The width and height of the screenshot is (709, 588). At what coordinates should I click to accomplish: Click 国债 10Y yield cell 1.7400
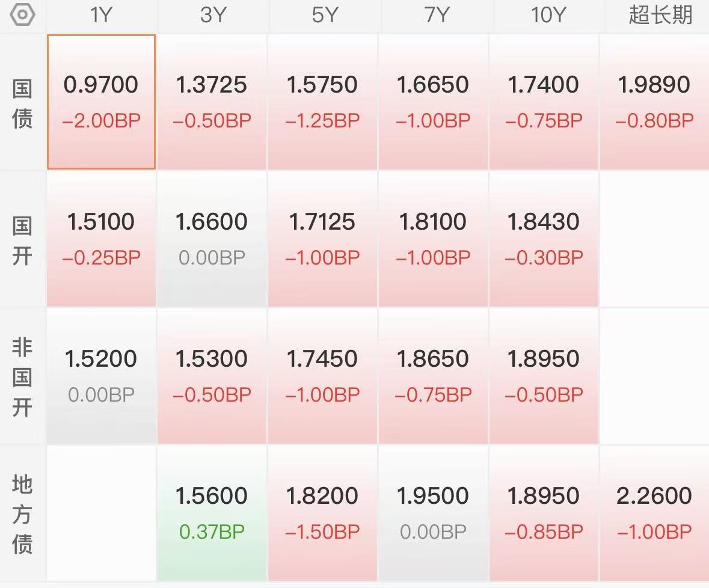pyautogui.click(x=544, y=102)
